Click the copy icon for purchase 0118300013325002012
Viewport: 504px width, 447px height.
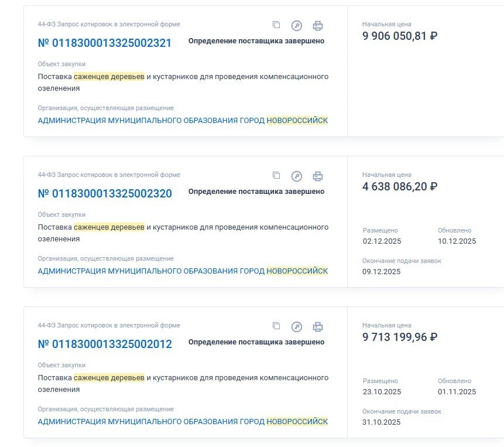click(276, 326)
